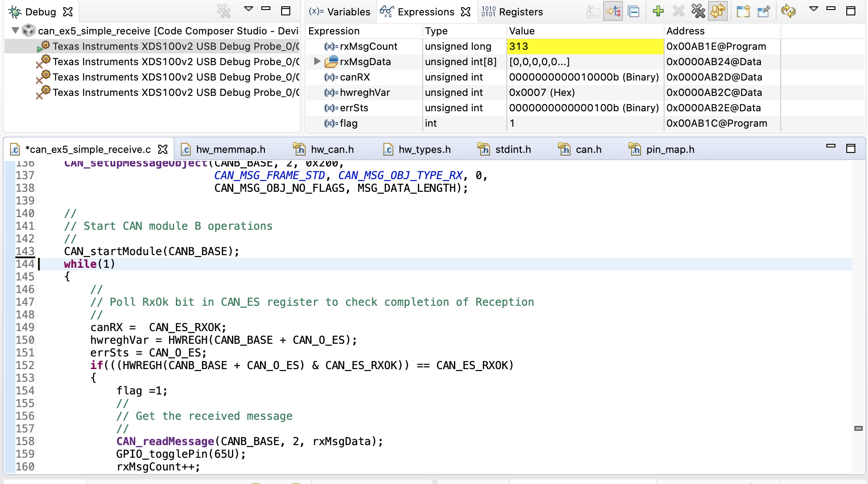Refresh the Expressions view with the refresh arrows icon
The width and height of the screenshot is (868, 484).
pos(788,11)
